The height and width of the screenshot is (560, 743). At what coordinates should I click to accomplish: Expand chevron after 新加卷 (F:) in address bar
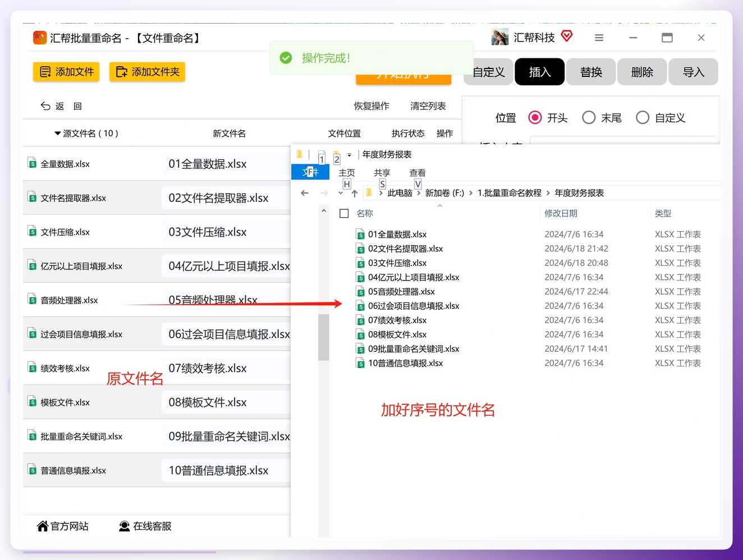(x=471, y=193)
